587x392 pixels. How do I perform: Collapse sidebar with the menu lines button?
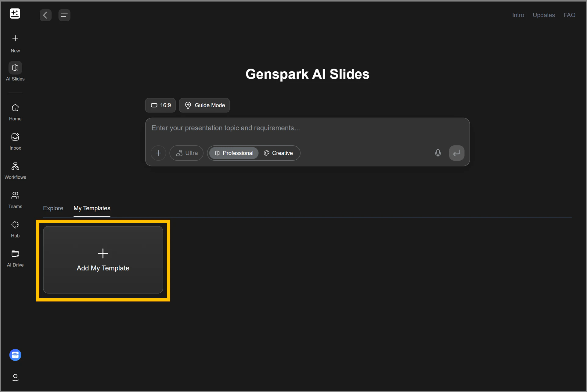(64, 15)
